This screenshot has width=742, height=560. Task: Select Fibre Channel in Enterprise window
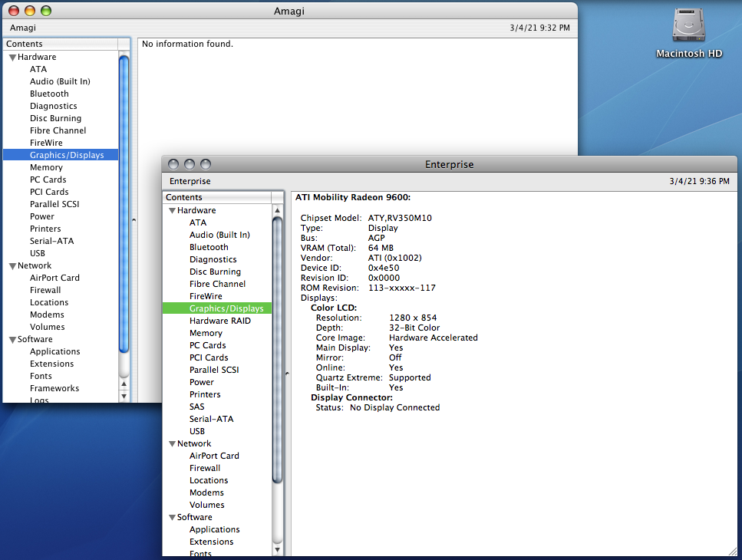coord(218,285)
